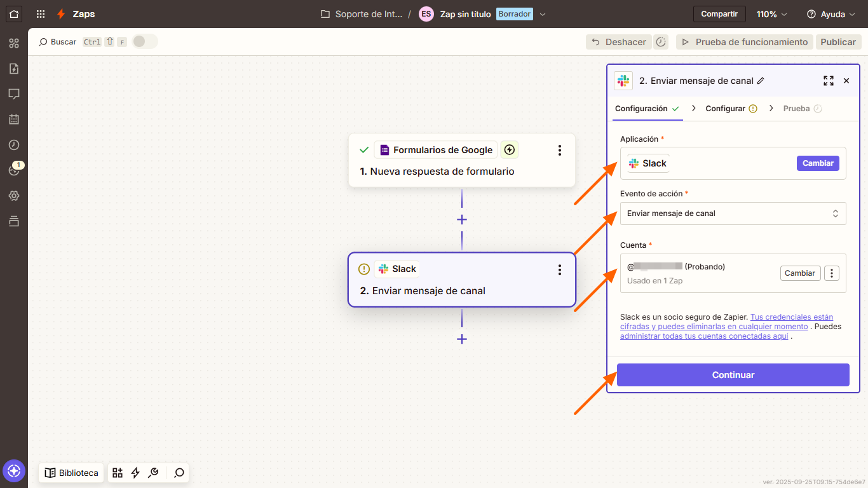Open the 110% zoom level dropdown
The width and height of the screenshot is (868, 488).
click(771, 13)
